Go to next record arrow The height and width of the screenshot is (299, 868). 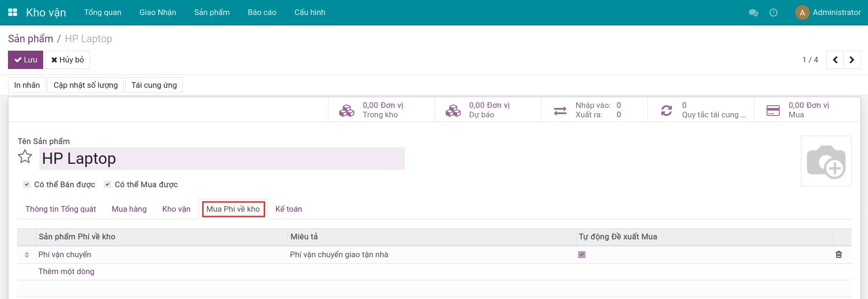click(x=852, y=60)
